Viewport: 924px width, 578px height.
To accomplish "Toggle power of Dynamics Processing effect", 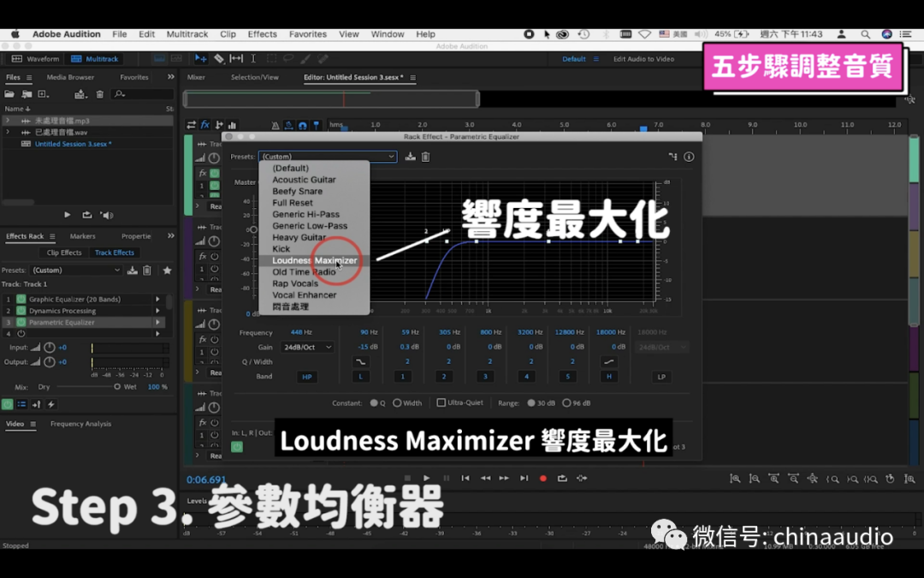I will [x=21, y=311].
